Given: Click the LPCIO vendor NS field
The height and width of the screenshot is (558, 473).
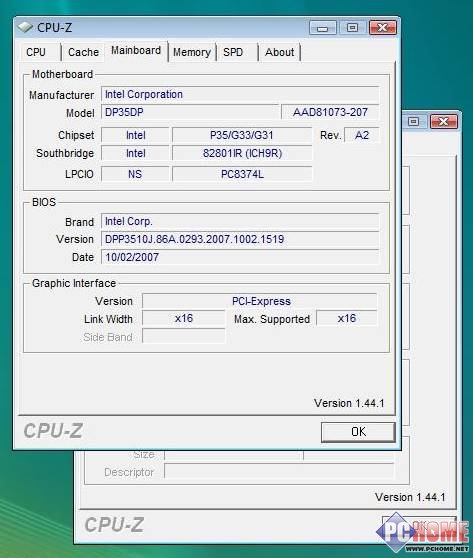Looking at the screenshot, I should 135,174.
